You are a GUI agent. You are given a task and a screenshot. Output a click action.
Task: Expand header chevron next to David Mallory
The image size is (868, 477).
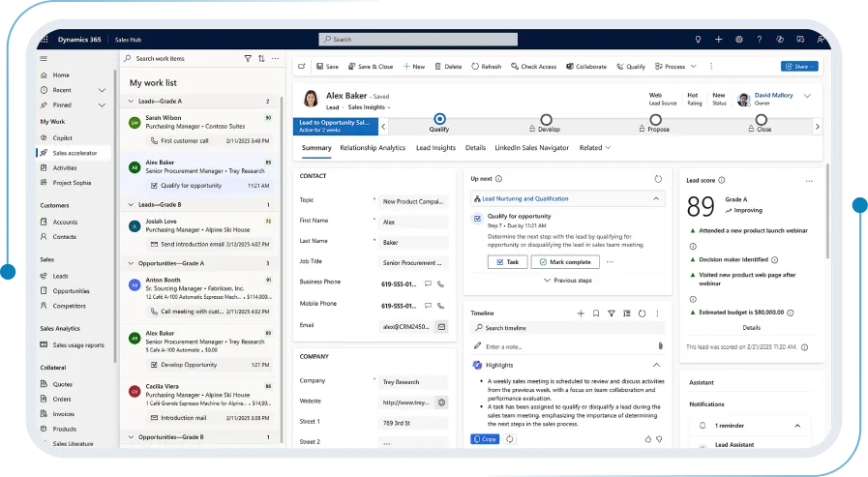807,96
